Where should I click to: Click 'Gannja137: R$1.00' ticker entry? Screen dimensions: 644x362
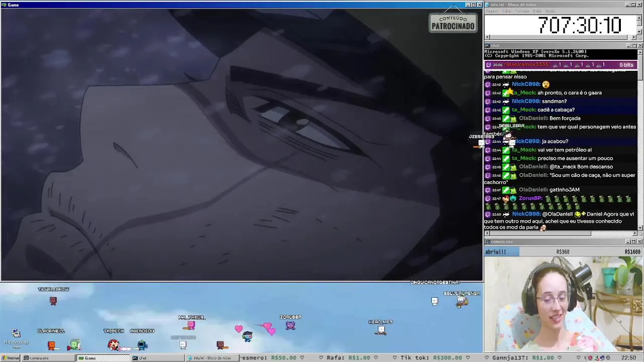pos(523,358)
